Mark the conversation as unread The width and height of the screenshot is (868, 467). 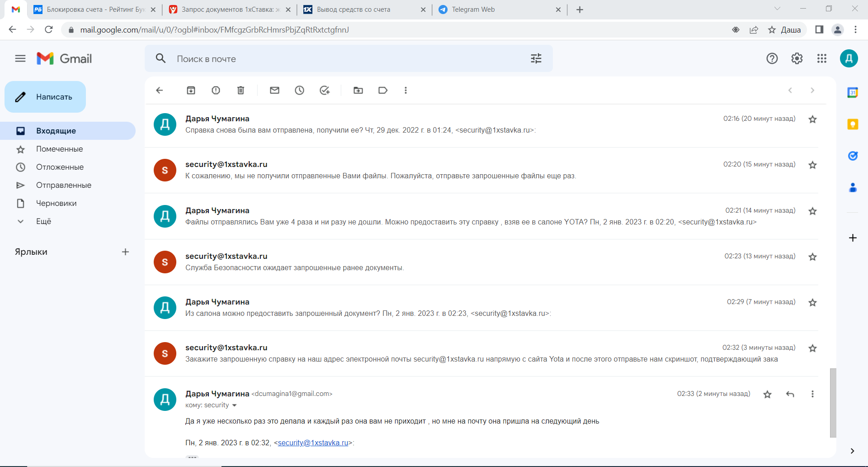click(274, 91)
